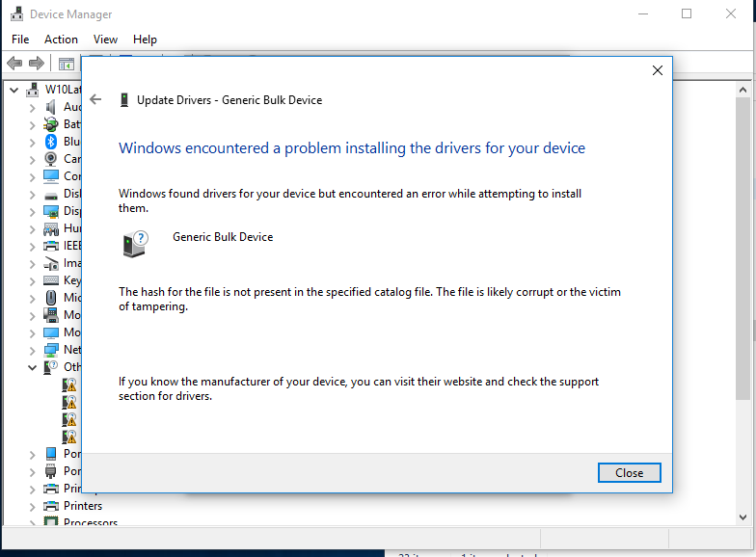Select the Other devices icon
The height and width of the screenshot is (557, 756).
click(x=50, y=367)
